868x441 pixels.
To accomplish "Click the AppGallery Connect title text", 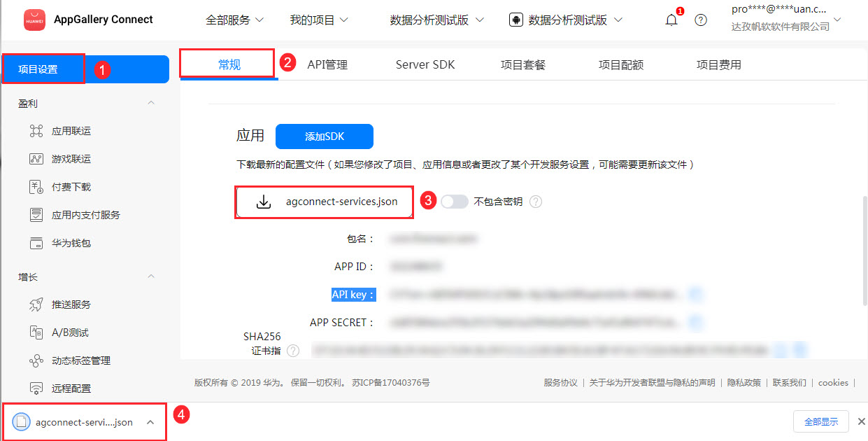I will (104, 20).
